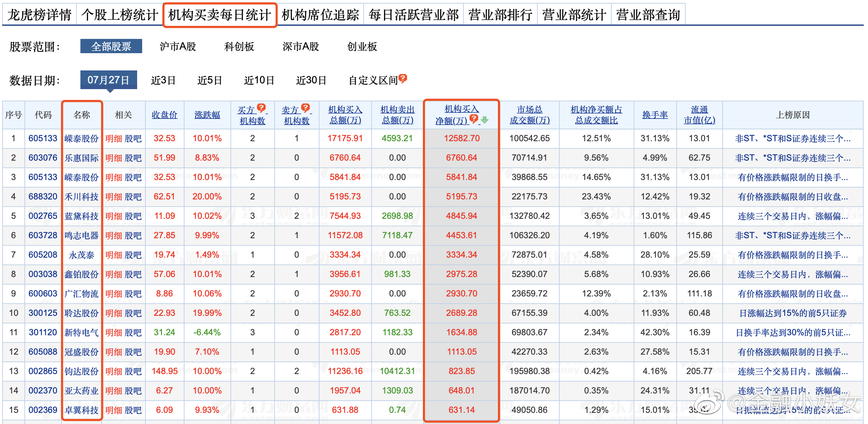Open 自定义区间 custom date range
This screenshot has height=424, width=868.
tap(373, 80)
